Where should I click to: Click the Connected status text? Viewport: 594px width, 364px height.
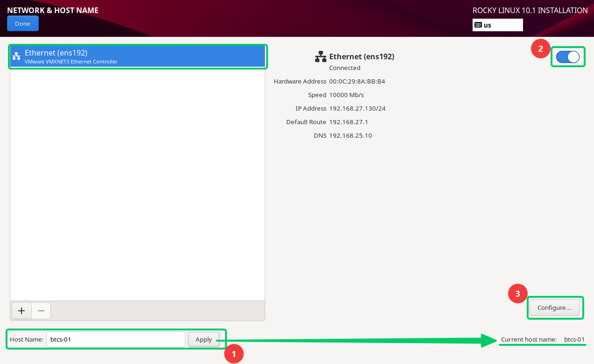(345, 68)
